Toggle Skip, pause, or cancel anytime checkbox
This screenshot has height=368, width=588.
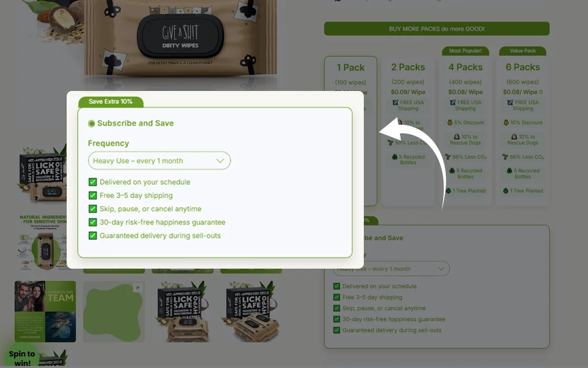click(x=92, y=209)
